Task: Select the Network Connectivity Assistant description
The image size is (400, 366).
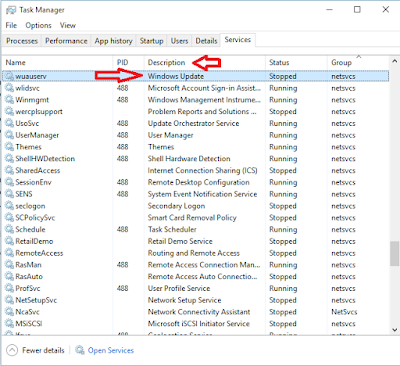Action: click(199, 312)
